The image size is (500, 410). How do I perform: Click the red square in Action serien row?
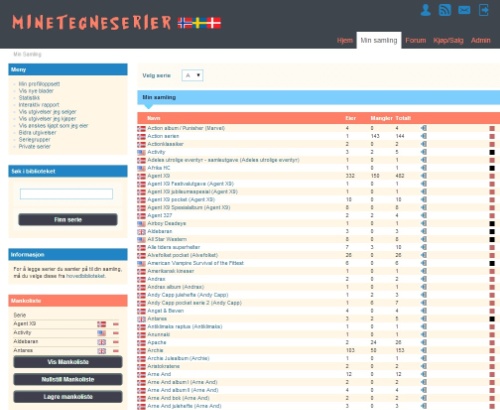(492, 136)
